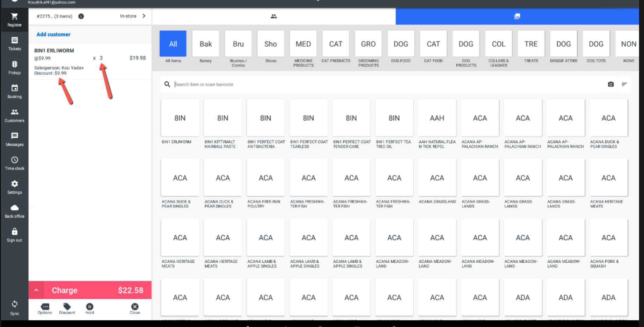Add ACANA DUCK & PEAR SINGLES top-row tile
The height and width of the screenshot is (327, 644).
coord(608,118)
